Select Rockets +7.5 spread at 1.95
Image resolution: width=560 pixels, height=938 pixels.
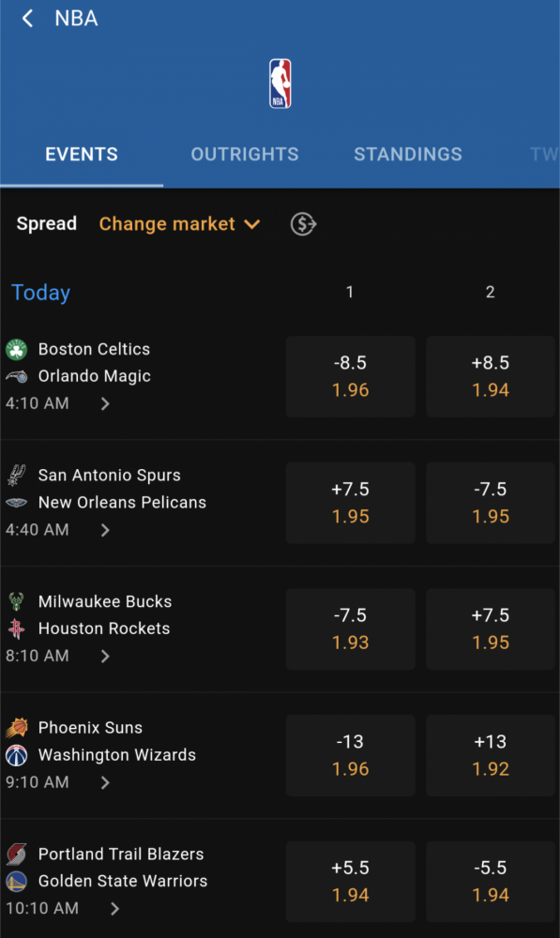[491, 628]
